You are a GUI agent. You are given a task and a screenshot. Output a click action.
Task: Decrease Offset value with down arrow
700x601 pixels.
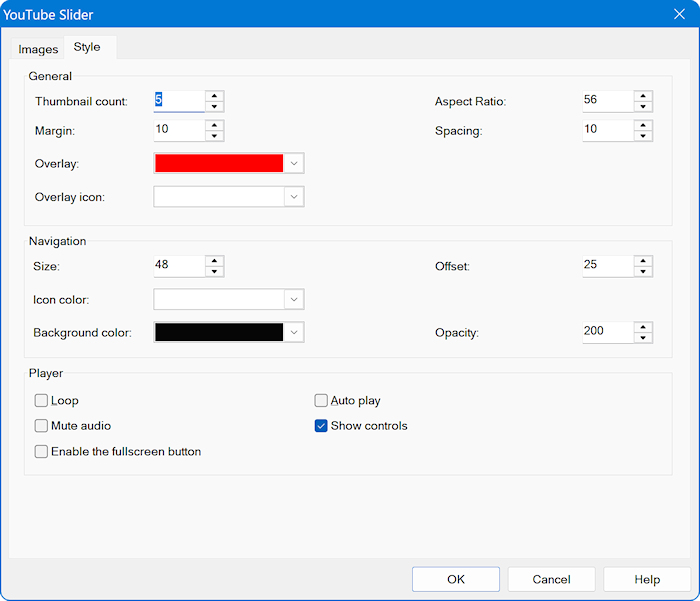(643, 272)
